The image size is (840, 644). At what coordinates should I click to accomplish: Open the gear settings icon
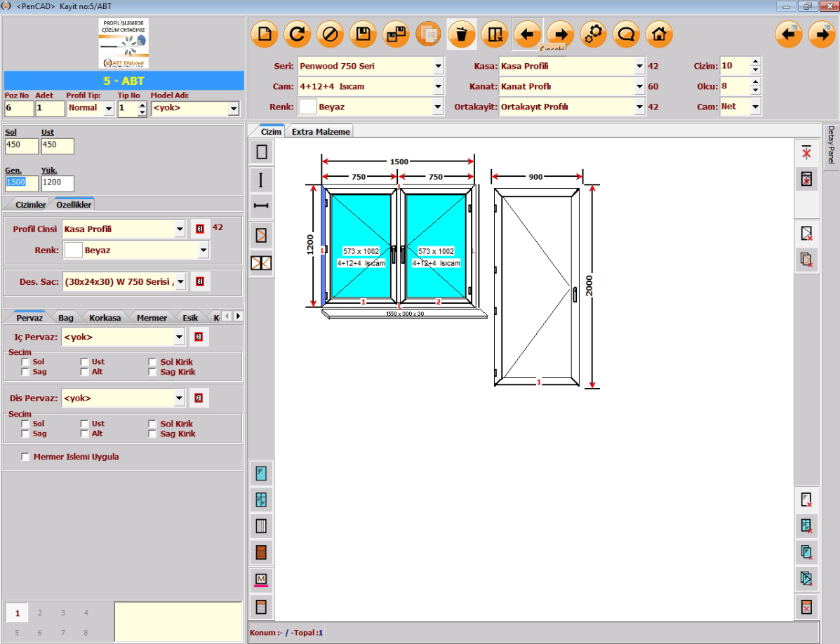point(594,34)
